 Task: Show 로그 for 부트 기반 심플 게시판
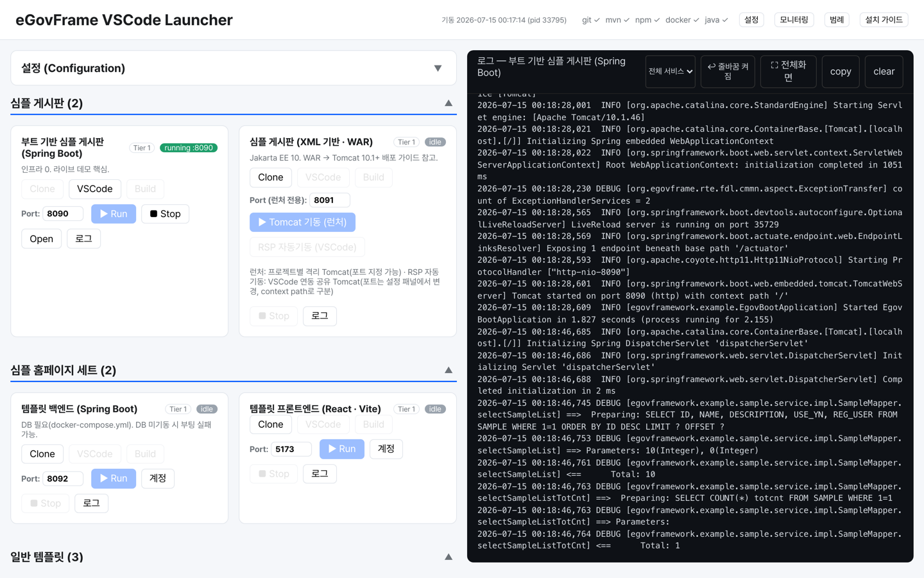point(83,239)
